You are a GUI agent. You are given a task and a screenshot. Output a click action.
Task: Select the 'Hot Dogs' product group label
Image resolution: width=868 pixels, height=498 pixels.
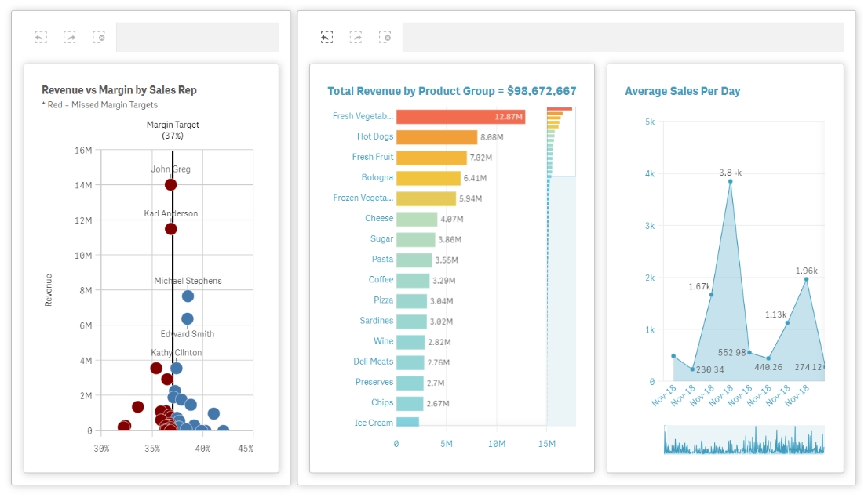pyautogui.click(x=374, y=136)
